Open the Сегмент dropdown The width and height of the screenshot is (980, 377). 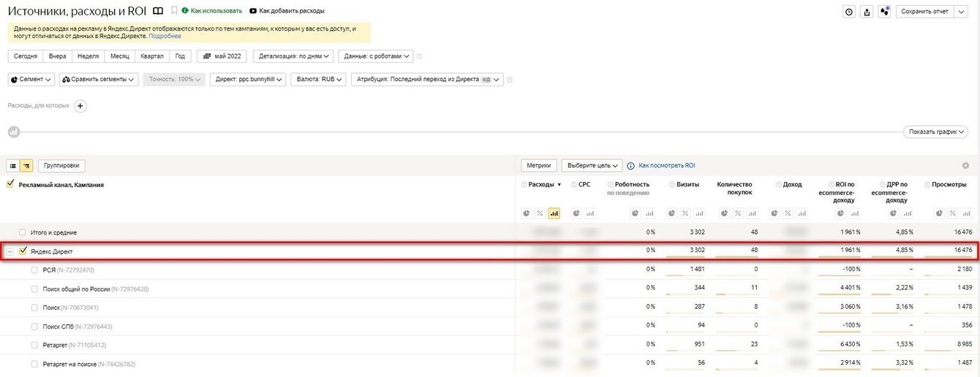click(31, 79)
